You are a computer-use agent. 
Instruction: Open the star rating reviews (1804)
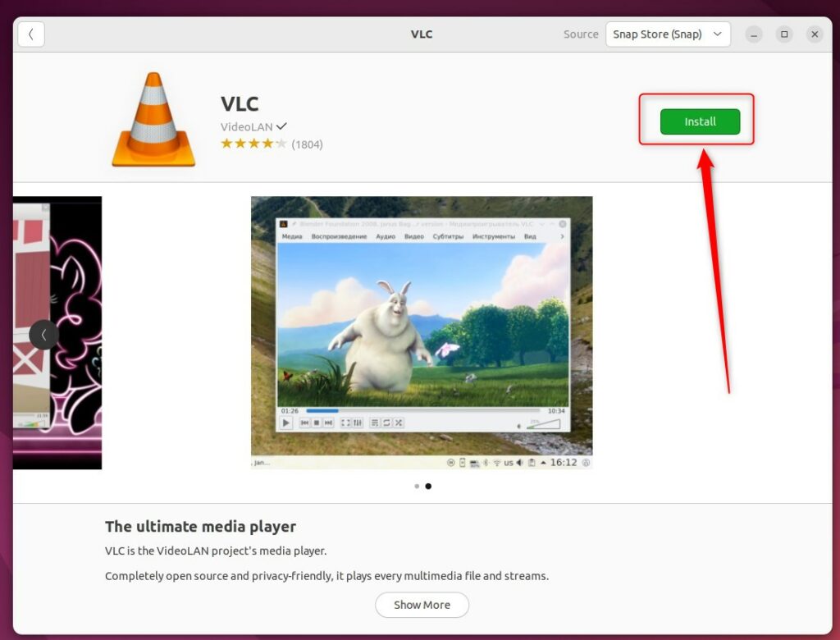pos(272,144)
